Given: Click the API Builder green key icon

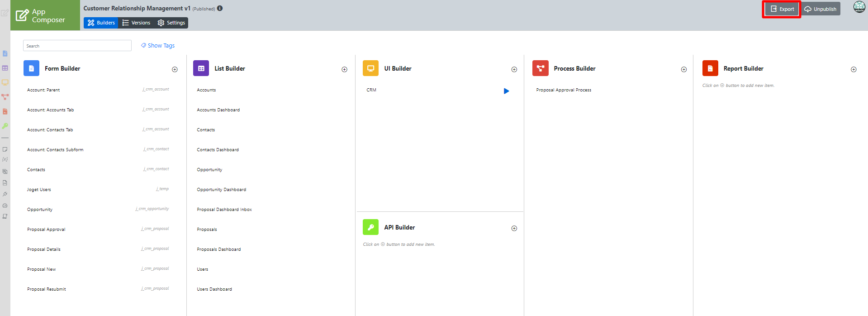Looking at the screenshot, I should (370, 227).
